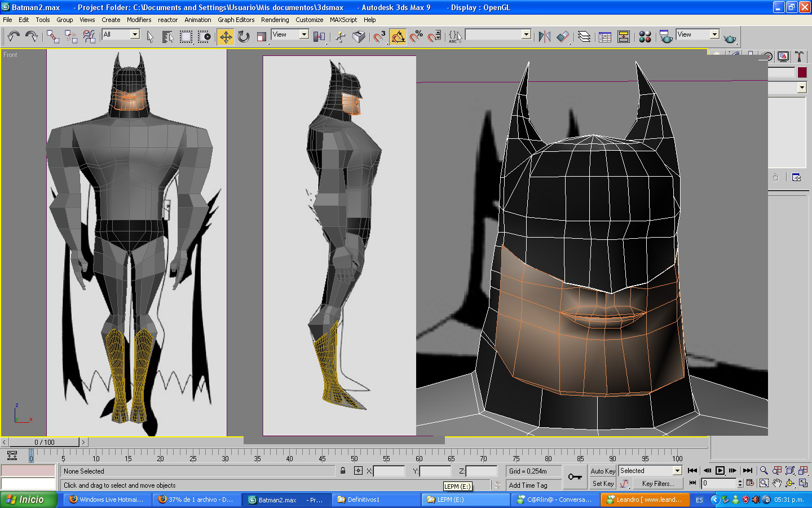Open the Layer Manager icon
The height and width of the screenshot is (508, 812).
[584, 37]
